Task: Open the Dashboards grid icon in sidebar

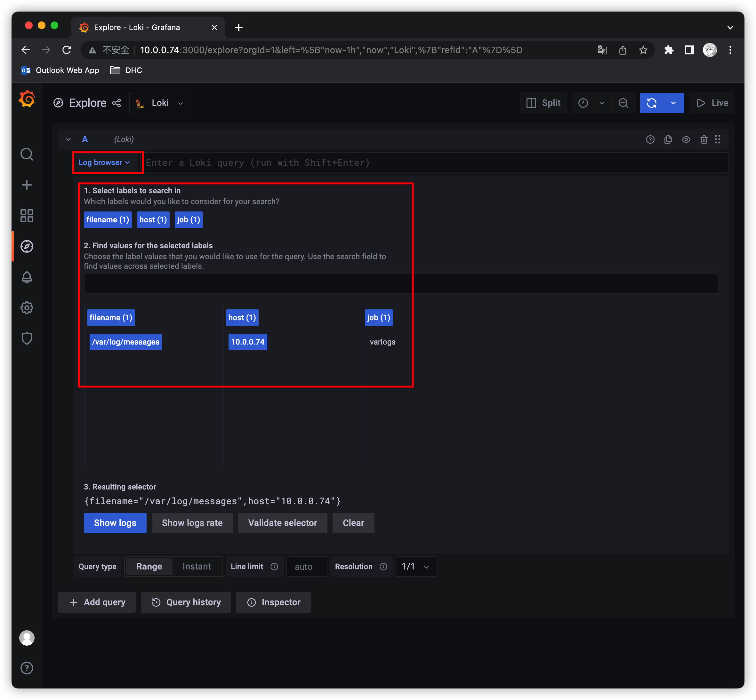Action: [x=27, y=216]
